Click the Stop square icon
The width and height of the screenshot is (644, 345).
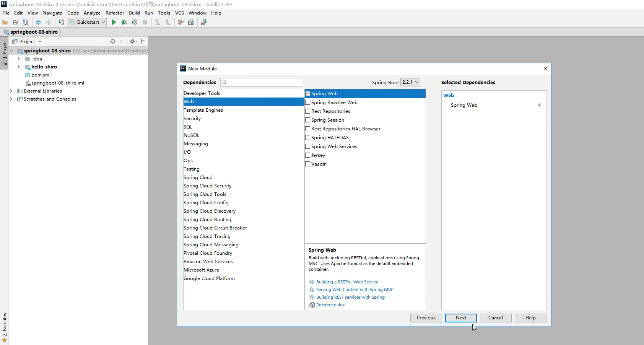[x=145, y=23]
